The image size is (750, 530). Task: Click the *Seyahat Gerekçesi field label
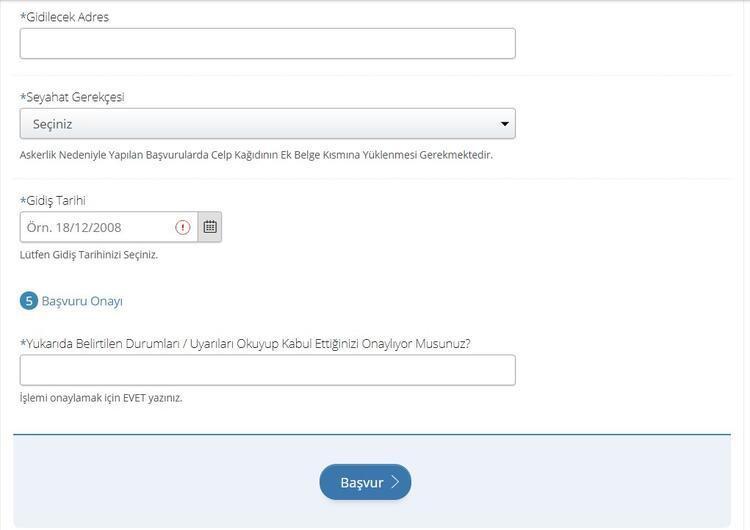tap(72, 97)
